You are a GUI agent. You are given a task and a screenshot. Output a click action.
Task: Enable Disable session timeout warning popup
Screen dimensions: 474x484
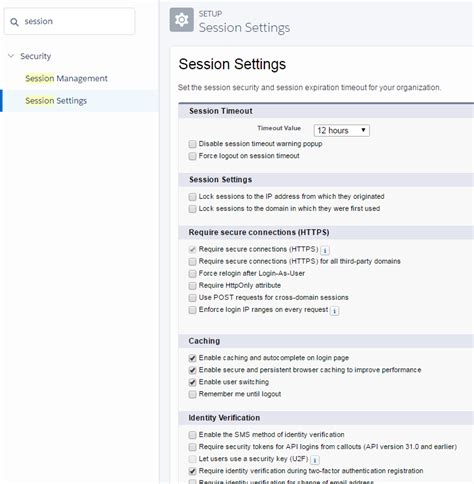(x=192, y=144)
